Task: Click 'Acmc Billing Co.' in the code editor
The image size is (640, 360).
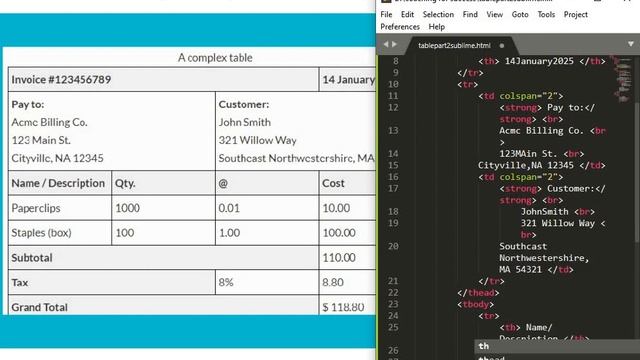Action: [542, 131]
